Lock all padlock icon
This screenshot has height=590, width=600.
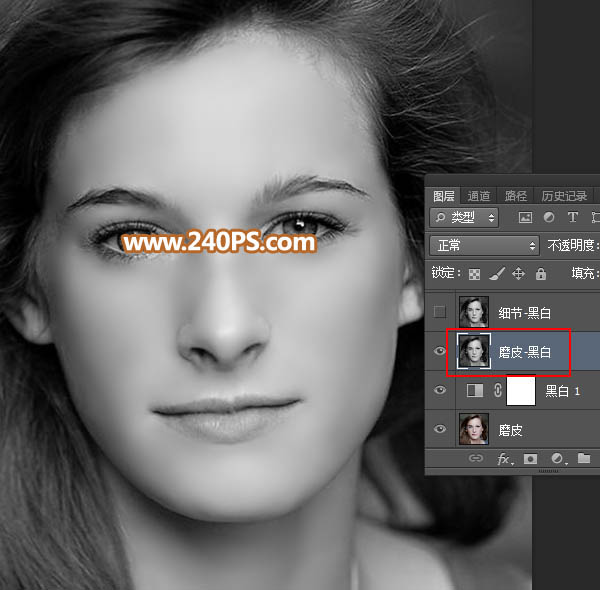pos(541,274)
